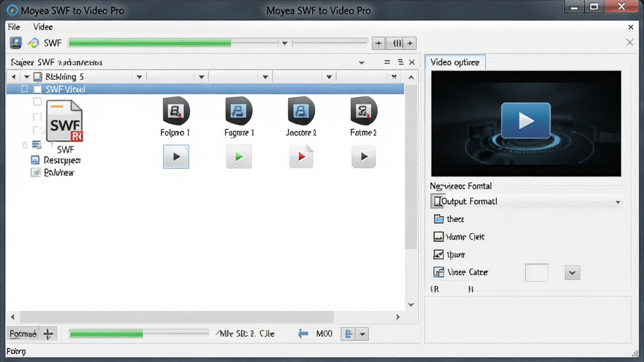The width and height of the screenshot is (644, 362).
Task: Open dropdown next to Rlckliing 5
Action: coord(139,77)
